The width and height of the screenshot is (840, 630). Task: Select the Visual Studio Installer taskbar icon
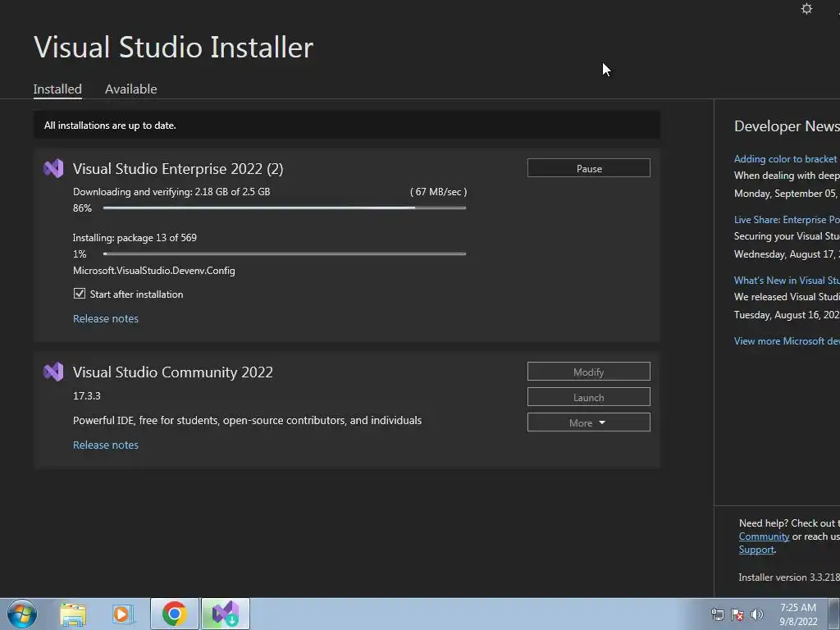coord(226,614)
